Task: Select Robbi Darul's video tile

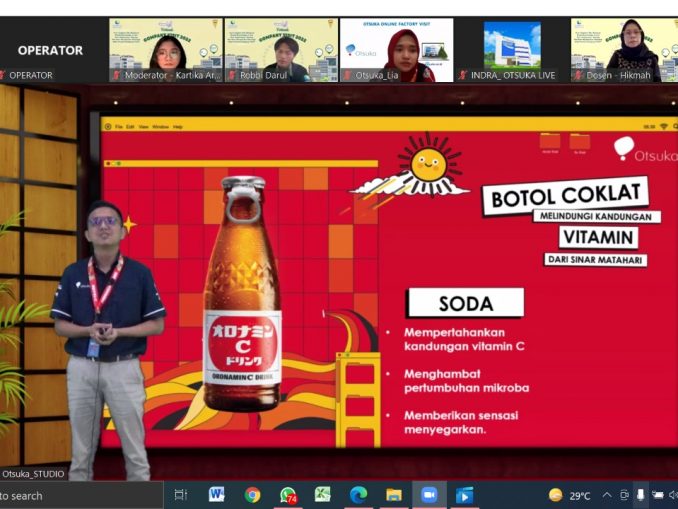Action: (281, 50)
